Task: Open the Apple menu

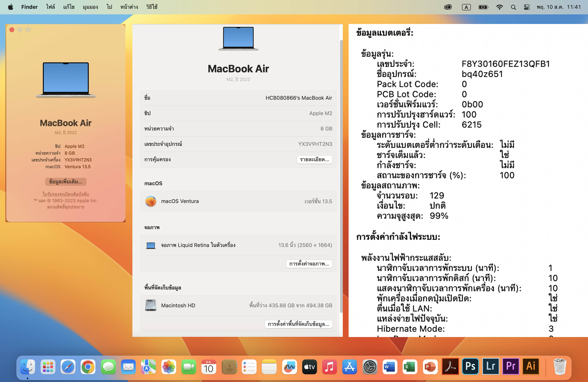Action: 10,7
